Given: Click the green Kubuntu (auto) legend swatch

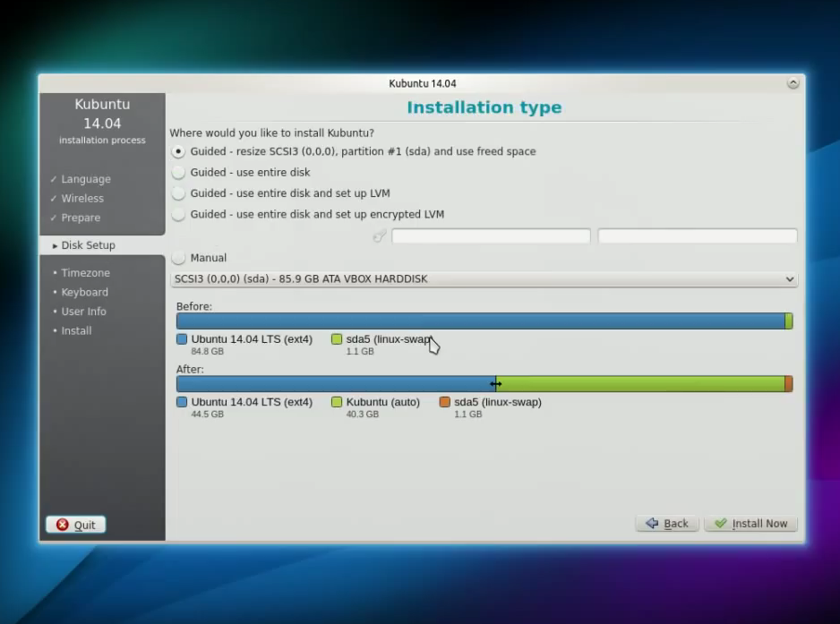Looking at the screenshot, I should [x=337, y=402].
